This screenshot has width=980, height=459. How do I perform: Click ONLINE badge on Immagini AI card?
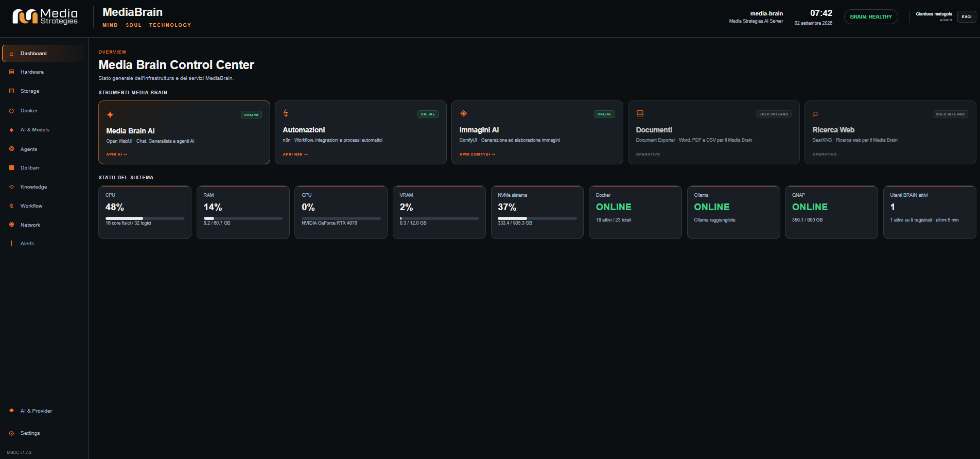[604, 114]
